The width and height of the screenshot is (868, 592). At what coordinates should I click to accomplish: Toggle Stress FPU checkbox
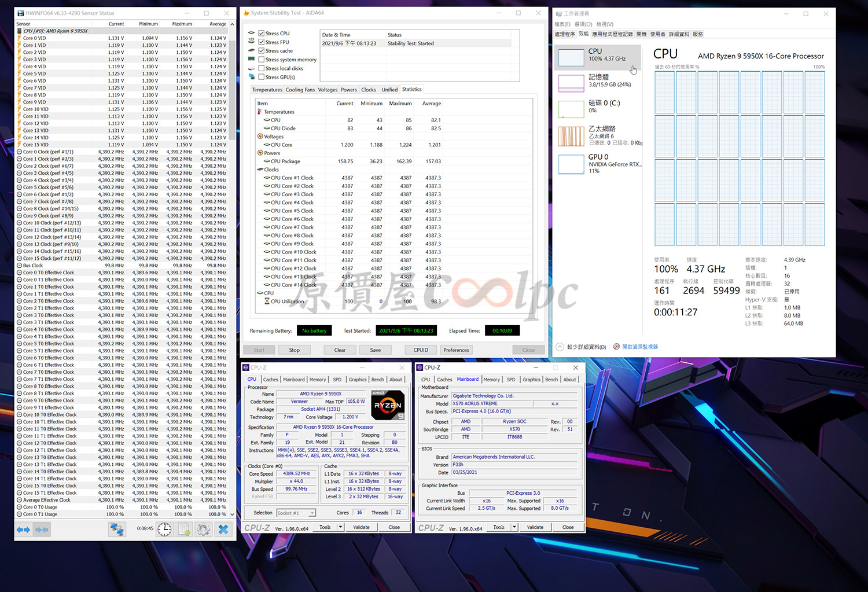[261, 42]
